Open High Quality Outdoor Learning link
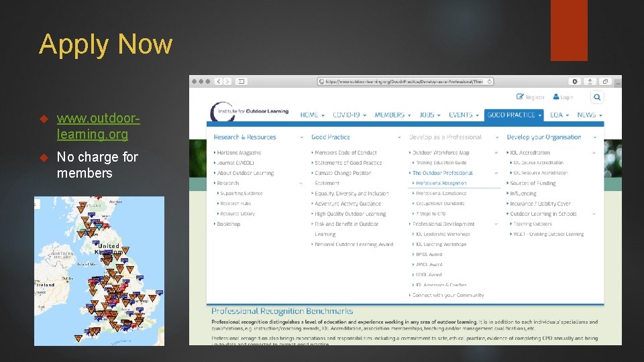This screenshot has width=644, height=362. pyautogui.click(x=350, y=214)
